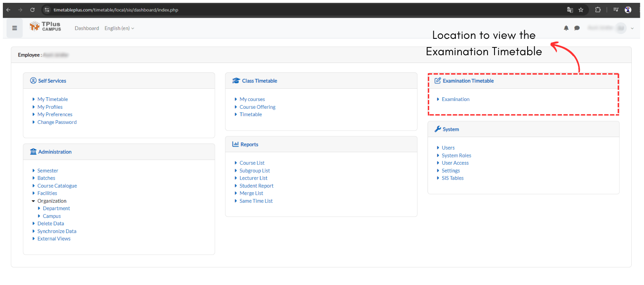Go back with the browser back arrow
Screen dimensions: 644x285
coord(8,10)
